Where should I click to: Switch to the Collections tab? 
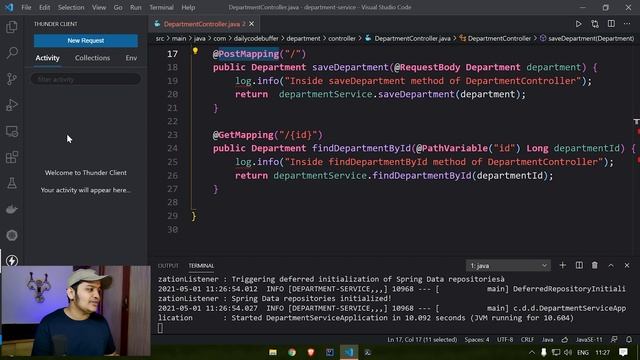click(x=92, y=58)
